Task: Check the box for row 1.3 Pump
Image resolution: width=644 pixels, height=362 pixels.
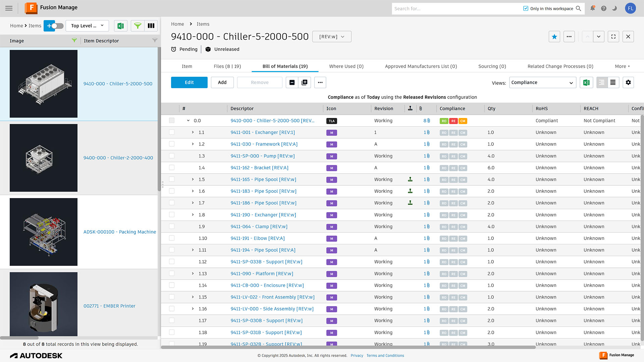Action: (172, 156)
